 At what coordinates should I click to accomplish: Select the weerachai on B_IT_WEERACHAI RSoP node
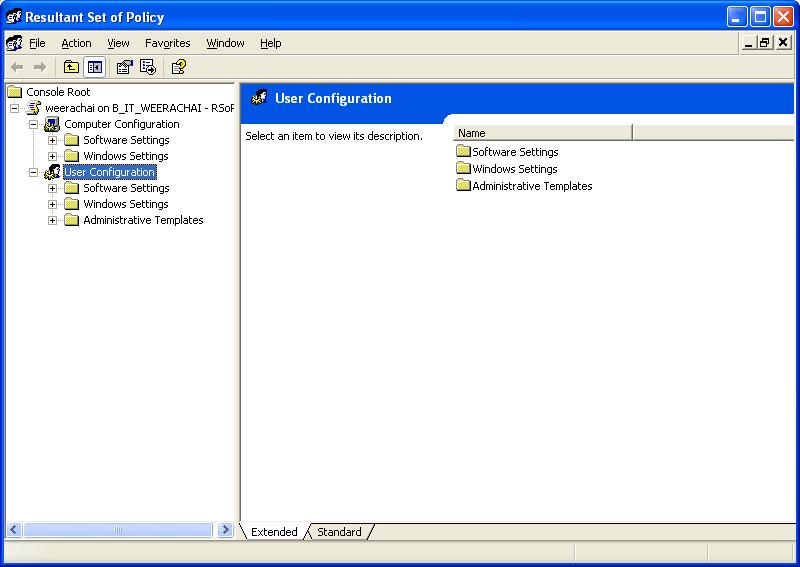tap(139, 108)
